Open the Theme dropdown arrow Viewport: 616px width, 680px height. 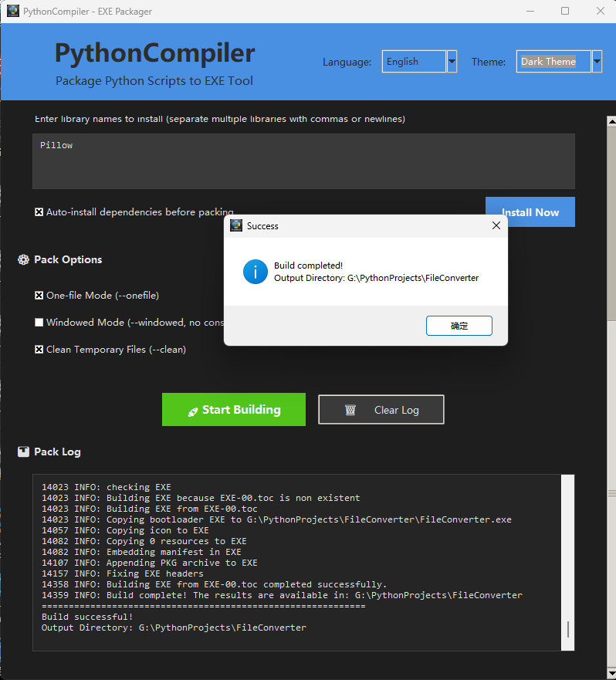(597, 62)
